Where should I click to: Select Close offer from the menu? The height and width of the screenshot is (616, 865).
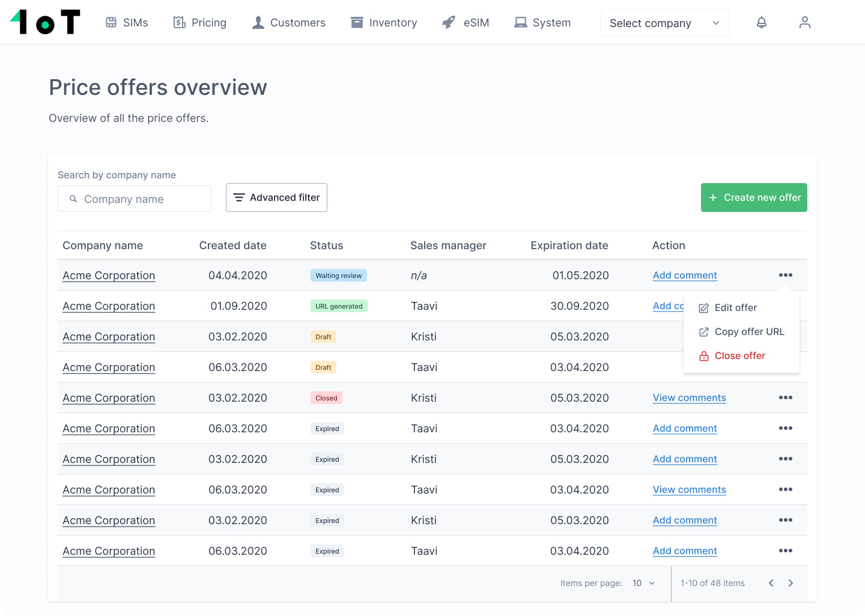tap(739, 355)
